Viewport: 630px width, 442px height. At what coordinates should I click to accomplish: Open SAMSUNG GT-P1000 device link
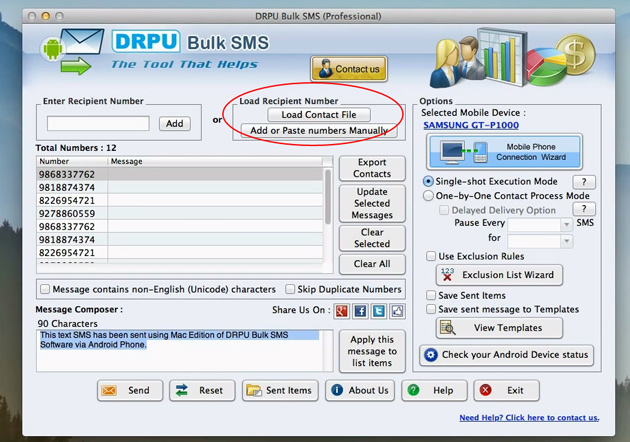pos(471,125)
